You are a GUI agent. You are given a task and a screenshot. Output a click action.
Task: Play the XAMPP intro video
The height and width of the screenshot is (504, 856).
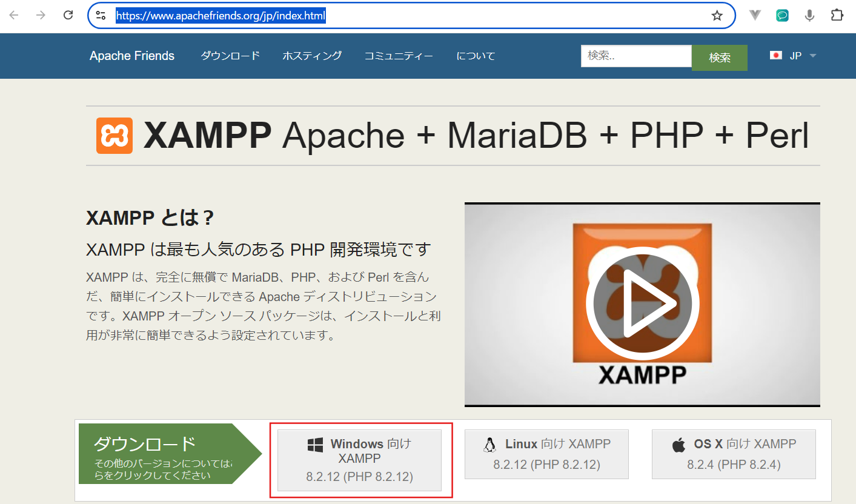tap(642, 304)
